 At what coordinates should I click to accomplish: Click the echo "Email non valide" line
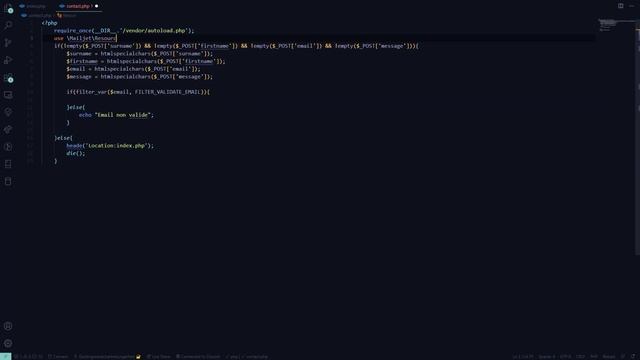click(116, 115)
